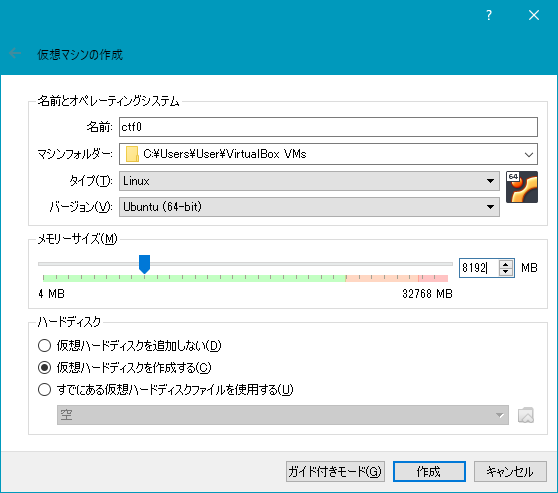Open the disabled 空 disk file dropdown
558x493 pixels.
click(x=283, y=415)
